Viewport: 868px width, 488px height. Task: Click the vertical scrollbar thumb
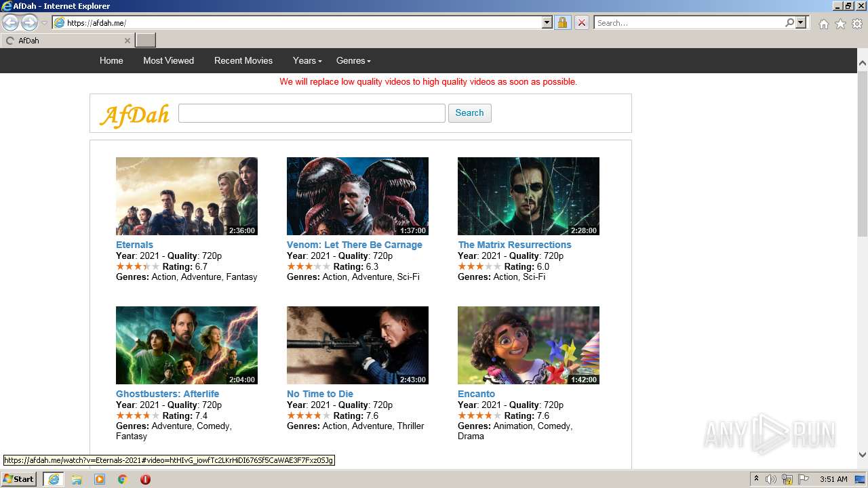[x=863, y=152]
